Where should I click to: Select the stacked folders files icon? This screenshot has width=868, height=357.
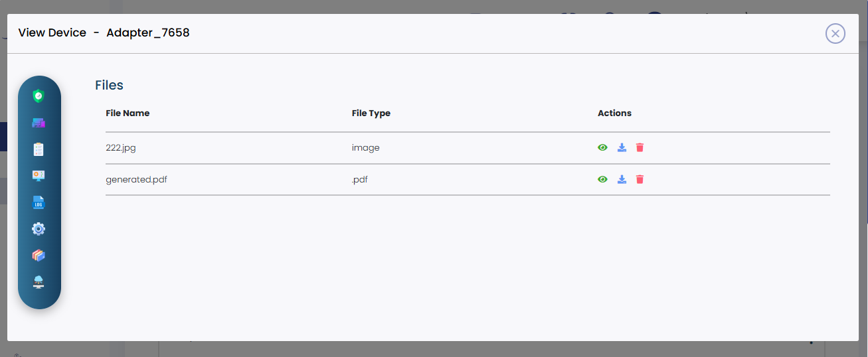click(39, 255)
